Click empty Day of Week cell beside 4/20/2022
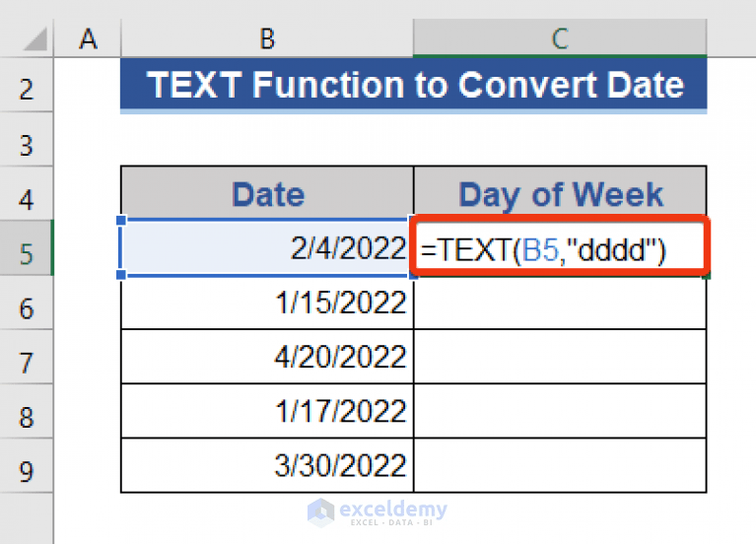 (x=560, y=357)
